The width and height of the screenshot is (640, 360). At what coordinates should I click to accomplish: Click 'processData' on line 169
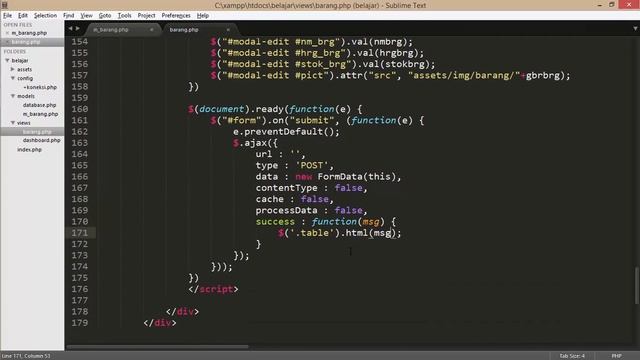287,210
